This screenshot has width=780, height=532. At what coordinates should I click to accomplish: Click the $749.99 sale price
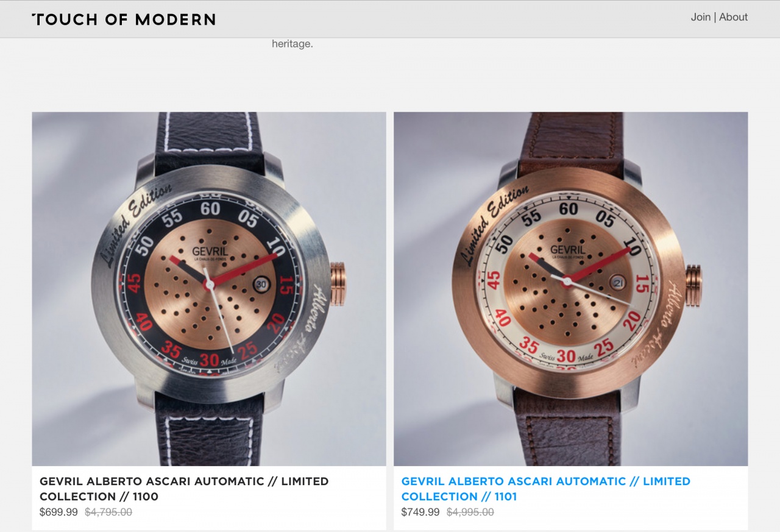(420, 512)
